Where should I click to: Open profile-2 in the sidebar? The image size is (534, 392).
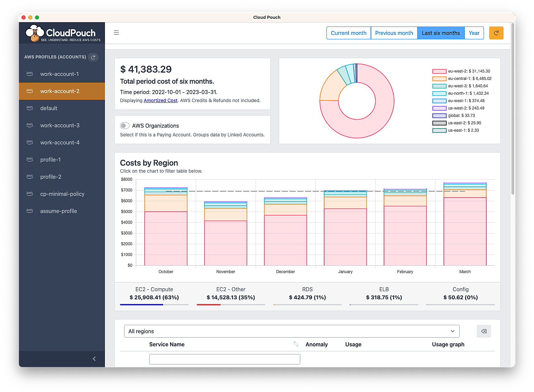(x=62, y=177)
